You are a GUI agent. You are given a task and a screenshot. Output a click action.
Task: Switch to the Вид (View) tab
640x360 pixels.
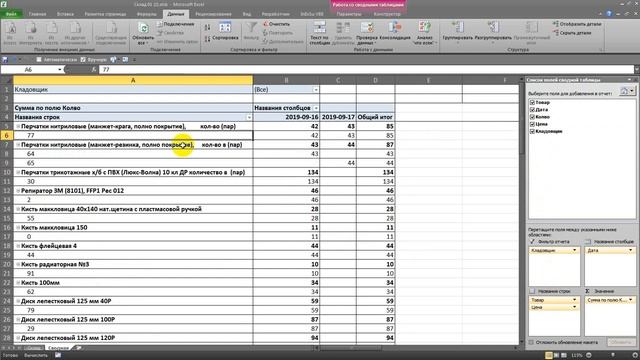tap(247, 14)
